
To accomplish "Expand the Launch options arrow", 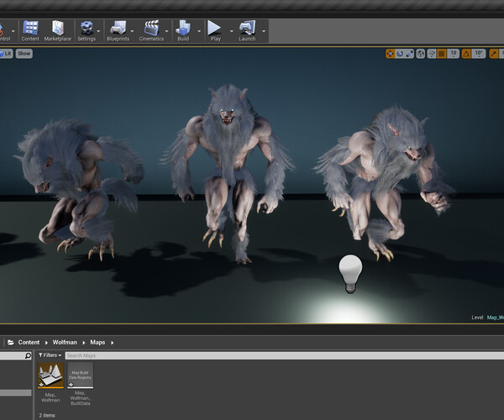I will [264, 31].
